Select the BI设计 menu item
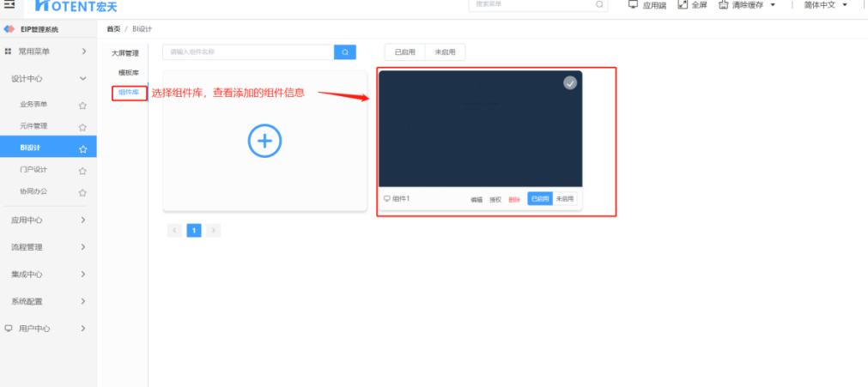Viewport: 868px width, 387px height. point(48,148)
